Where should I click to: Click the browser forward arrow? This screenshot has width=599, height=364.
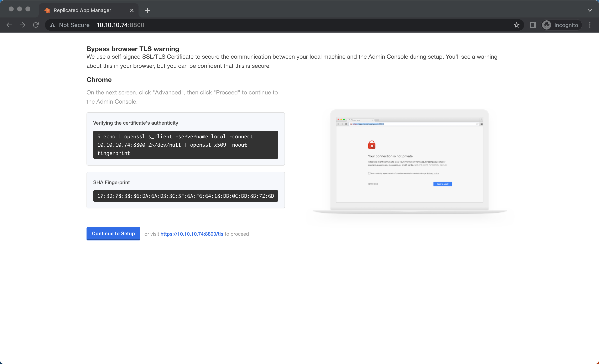pyautogui.click(x=22, y=25)
